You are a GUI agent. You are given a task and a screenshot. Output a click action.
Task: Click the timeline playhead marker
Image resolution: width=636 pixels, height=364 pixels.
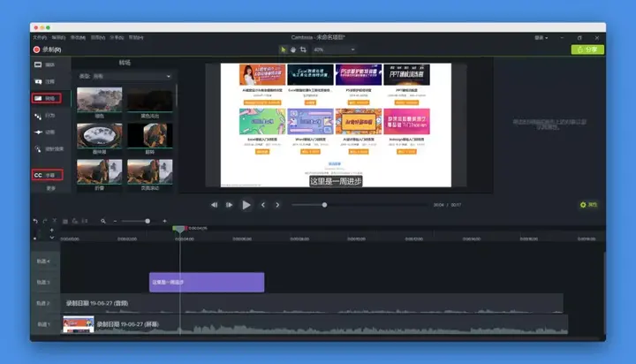tap(179, 230)
